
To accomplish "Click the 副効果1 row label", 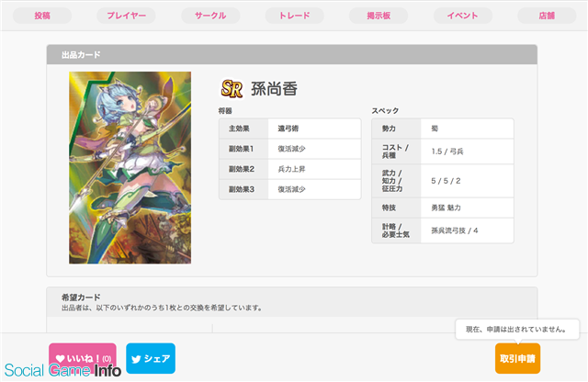I will pos(241,149).
